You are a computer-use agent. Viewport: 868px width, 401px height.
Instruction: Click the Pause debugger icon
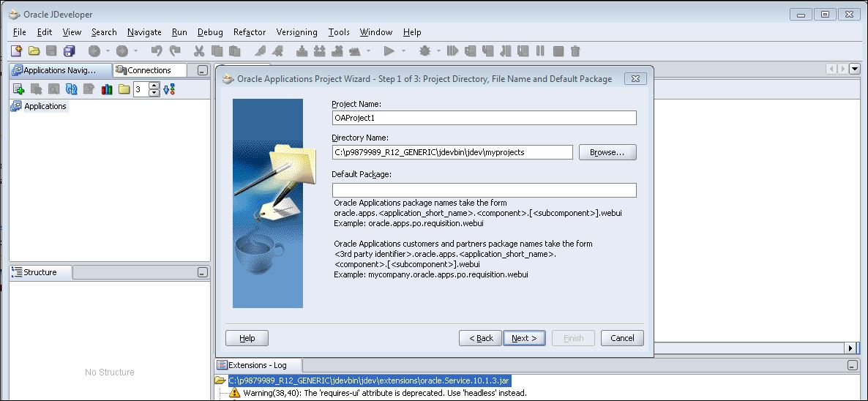540,51
